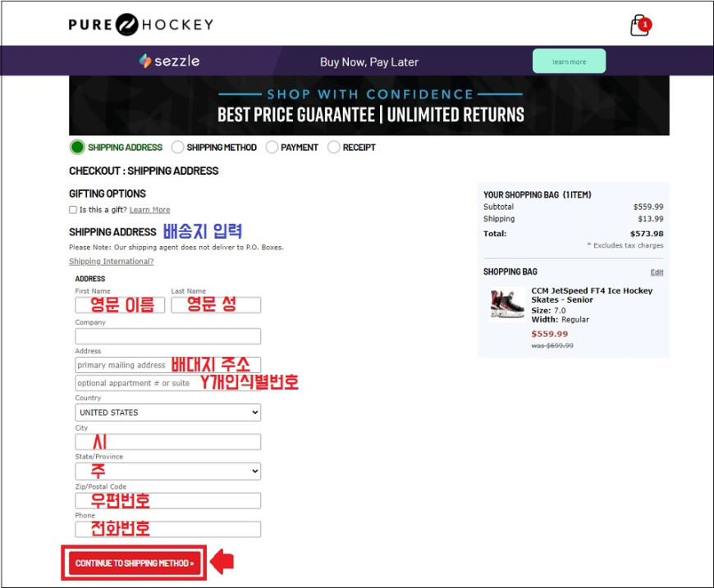This screenshot has width=714, height=588.
Task: Click the Pure Hockey logo
Action: point(140,25)
